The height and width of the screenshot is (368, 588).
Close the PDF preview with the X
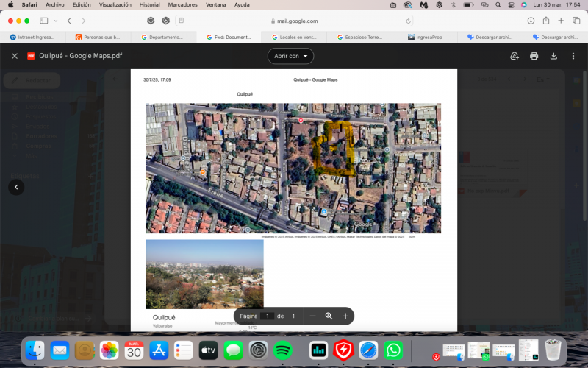[14, 56]
